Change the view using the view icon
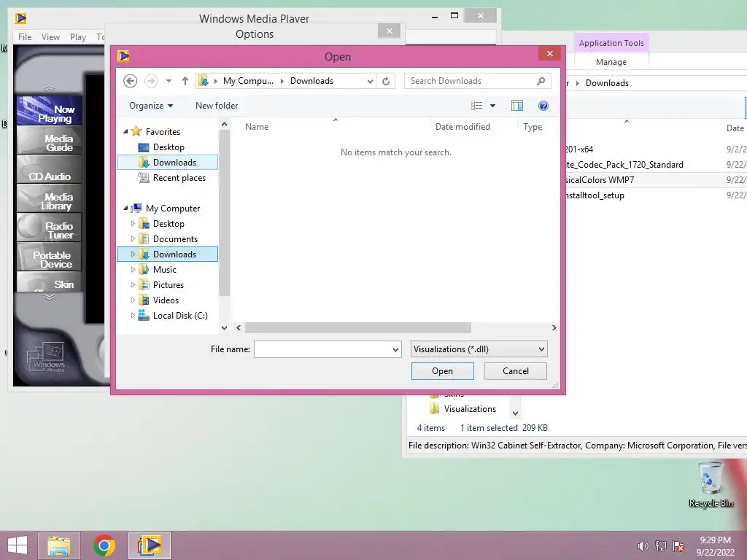Screen dimensions: 747x560 pos(477,106)
